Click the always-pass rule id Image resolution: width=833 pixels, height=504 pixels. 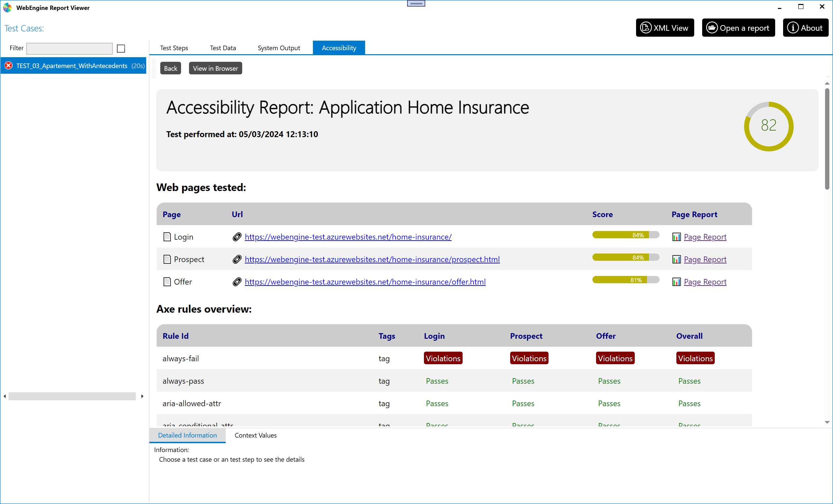[x=183, y=381]
